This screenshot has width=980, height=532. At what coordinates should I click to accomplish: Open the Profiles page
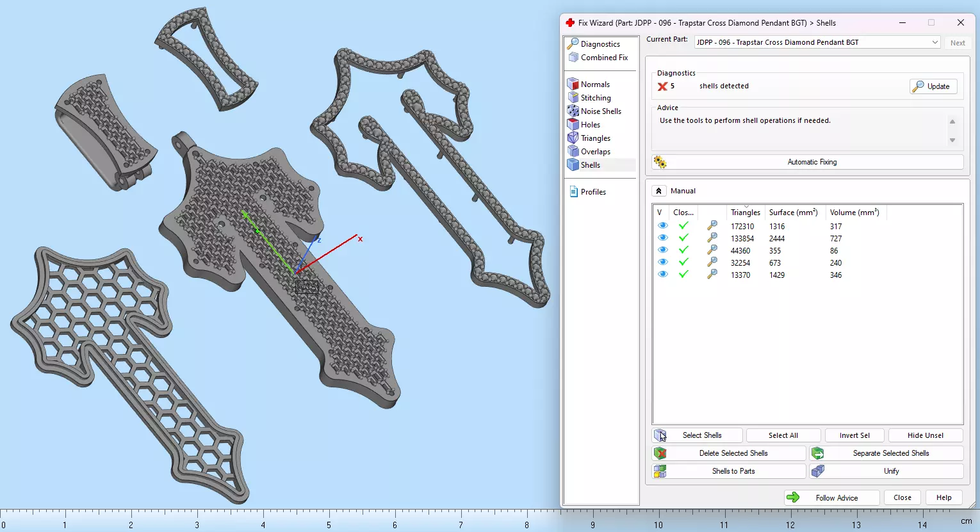coord(593,192)
